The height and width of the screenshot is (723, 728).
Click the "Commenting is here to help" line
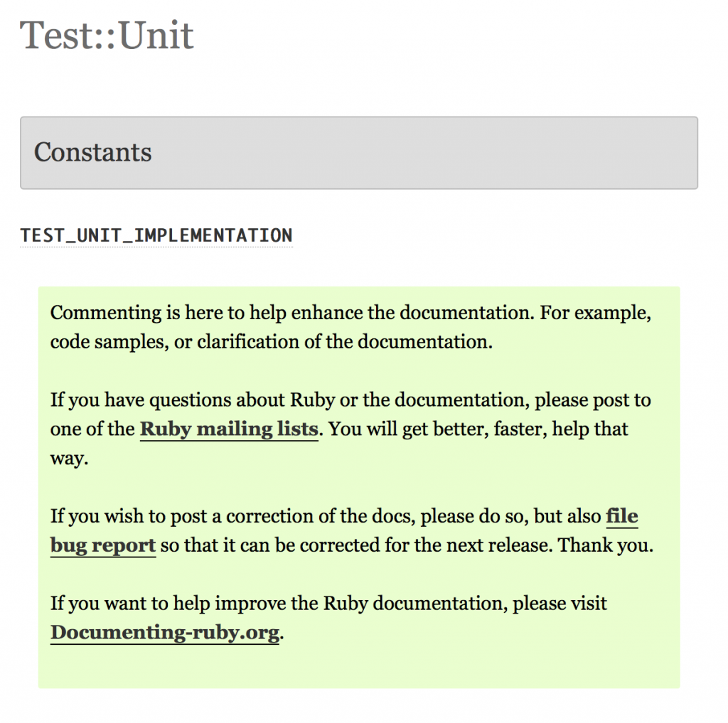(350, 313)
